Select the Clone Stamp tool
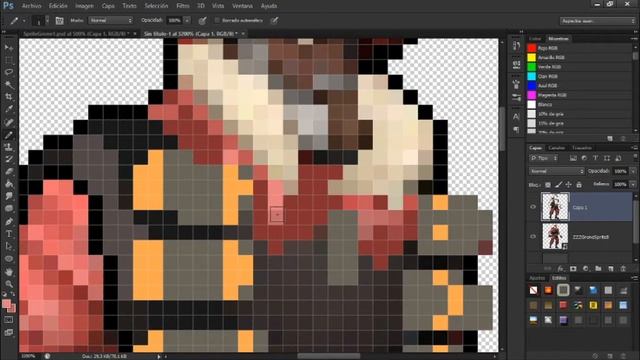 (x=9, y=147)
